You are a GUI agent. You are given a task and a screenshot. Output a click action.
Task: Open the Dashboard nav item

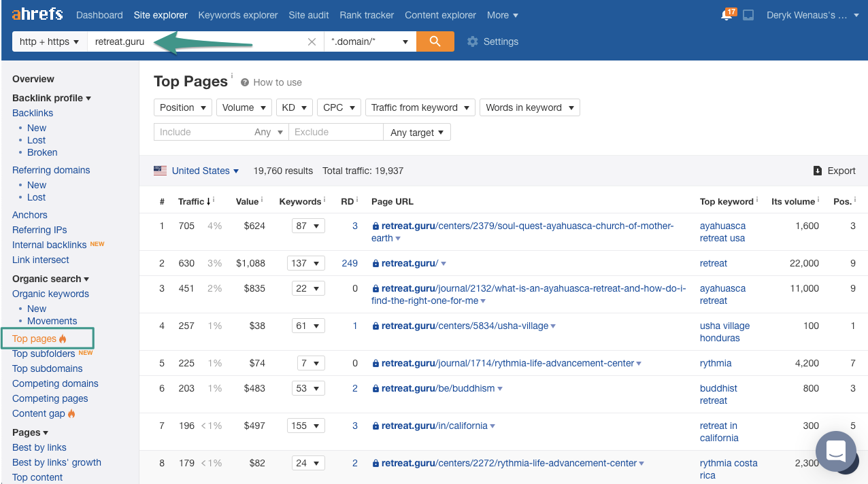point(99,15)
